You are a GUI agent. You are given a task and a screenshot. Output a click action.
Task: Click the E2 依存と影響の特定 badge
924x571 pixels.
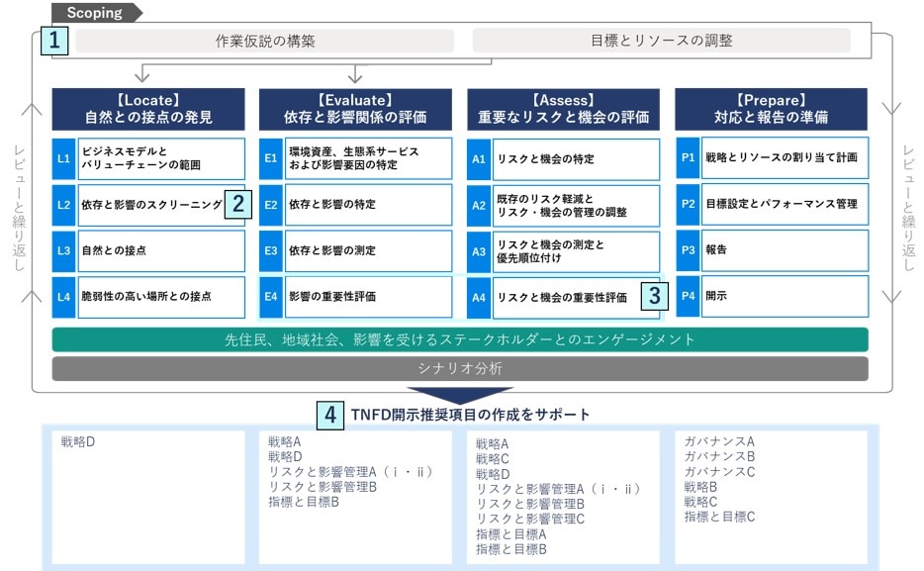click(x=268, y=205)
